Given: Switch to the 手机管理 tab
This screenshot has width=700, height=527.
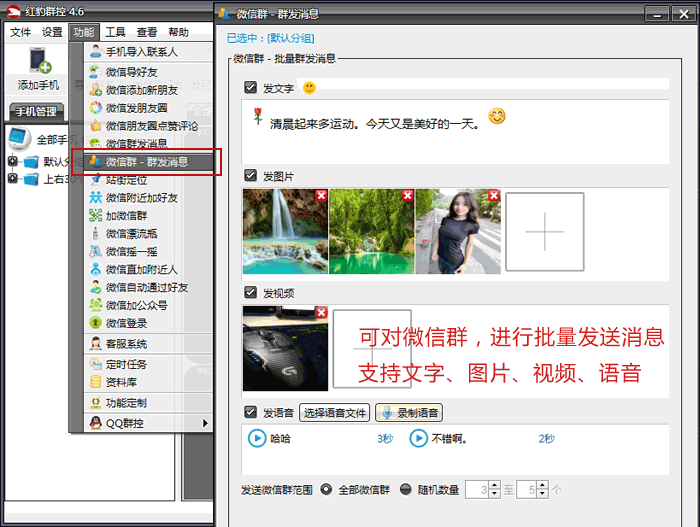Looking at the screenshot, I should (36, 112).
